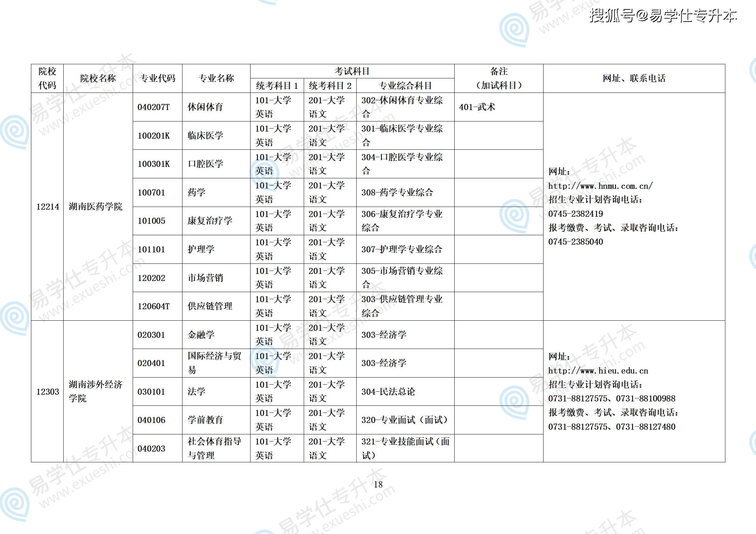Click the major name 药学
Viewport: 756px width, 534px height.
(196, 192)
